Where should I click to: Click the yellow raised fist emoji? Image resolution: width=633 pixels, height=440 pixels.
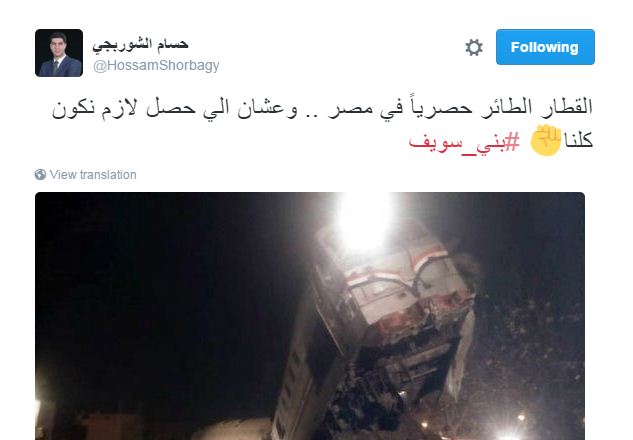(546, 140)
